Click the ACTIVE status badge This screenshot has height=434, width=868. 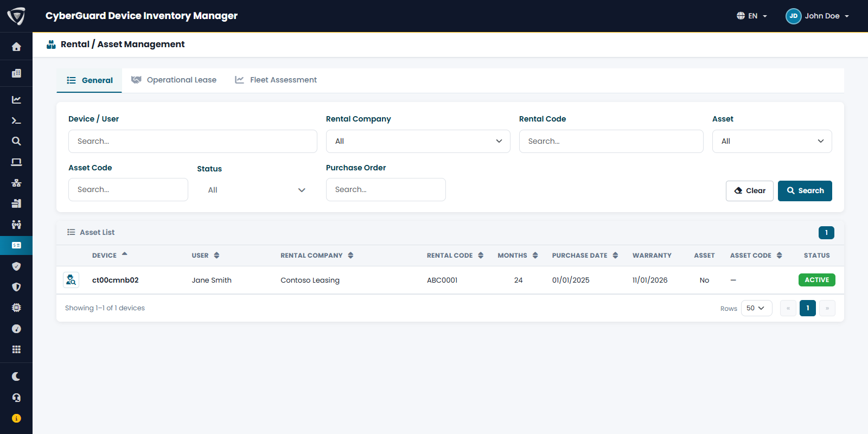817,280
